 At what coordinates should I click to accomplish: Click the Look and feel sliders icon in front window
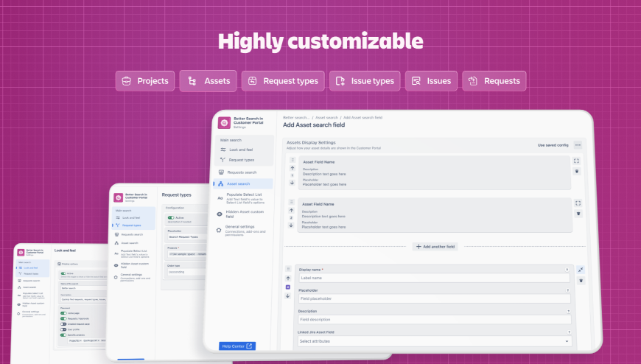[x=223, y=150]
